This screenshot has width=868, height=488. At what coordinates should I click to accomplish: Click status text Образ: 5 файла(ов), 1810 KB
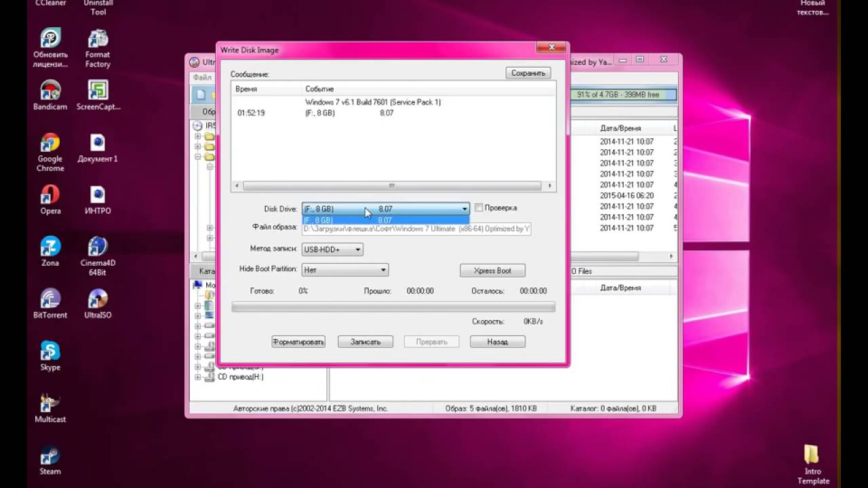coord(491,409)
